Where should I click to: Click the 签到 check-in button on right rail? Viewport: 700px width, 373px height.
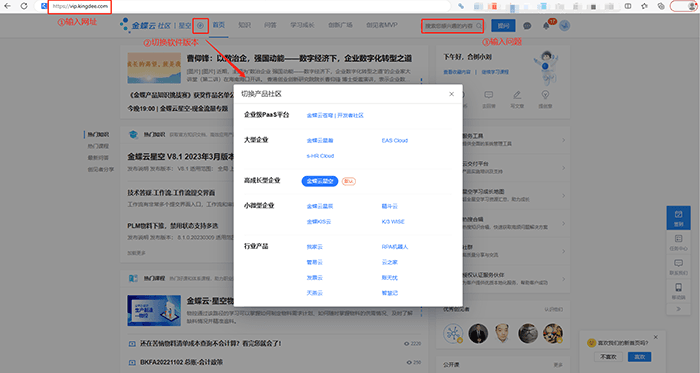click(x=679, y=218)
